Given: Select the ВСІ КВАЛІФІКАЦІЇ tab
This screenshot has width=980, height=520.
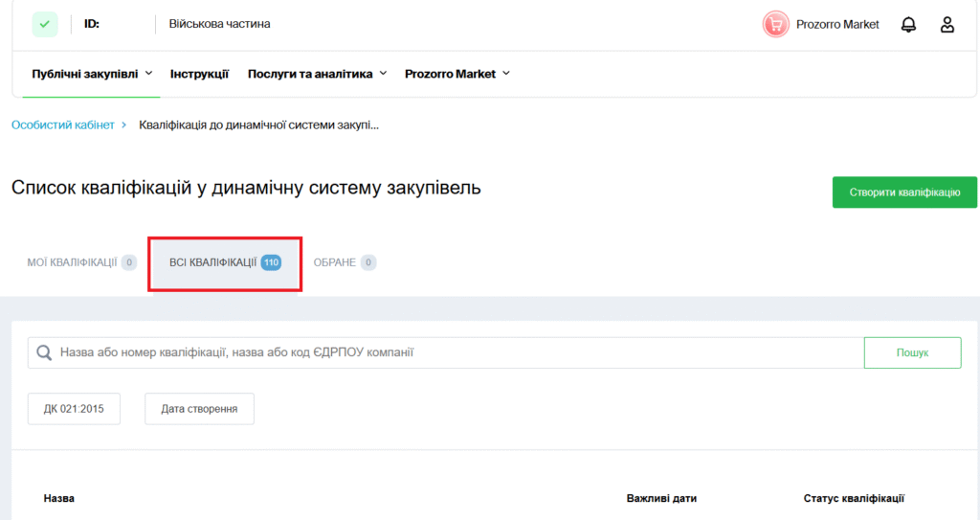Looking at the screenshot, I should click(x=225, y=262).
